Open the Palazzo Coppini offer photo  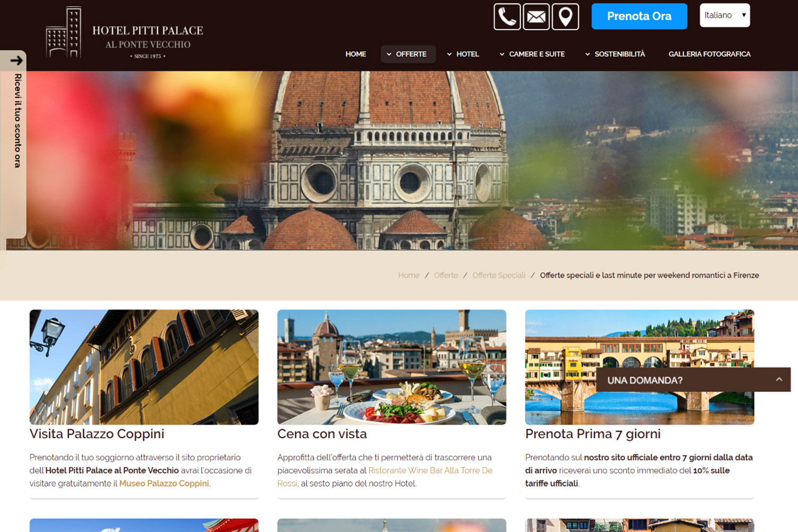144,367
